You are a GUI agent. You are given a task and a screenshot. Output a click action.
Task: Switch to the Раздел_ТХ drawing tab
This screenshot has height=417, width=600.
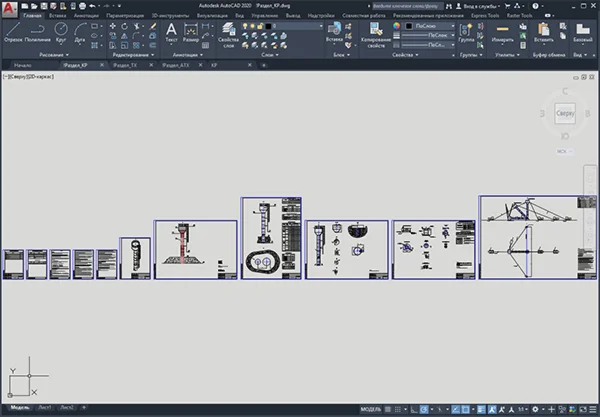click(125, 65)
